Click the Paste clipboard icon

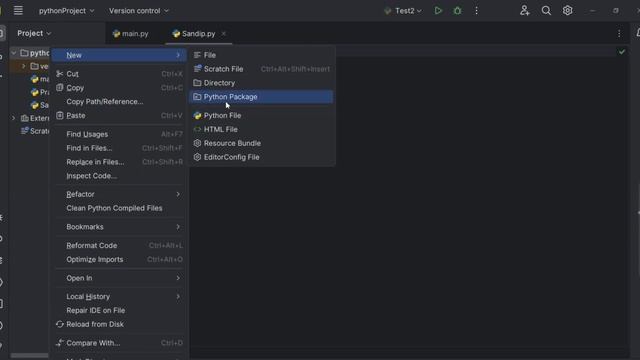pos(60,115)
